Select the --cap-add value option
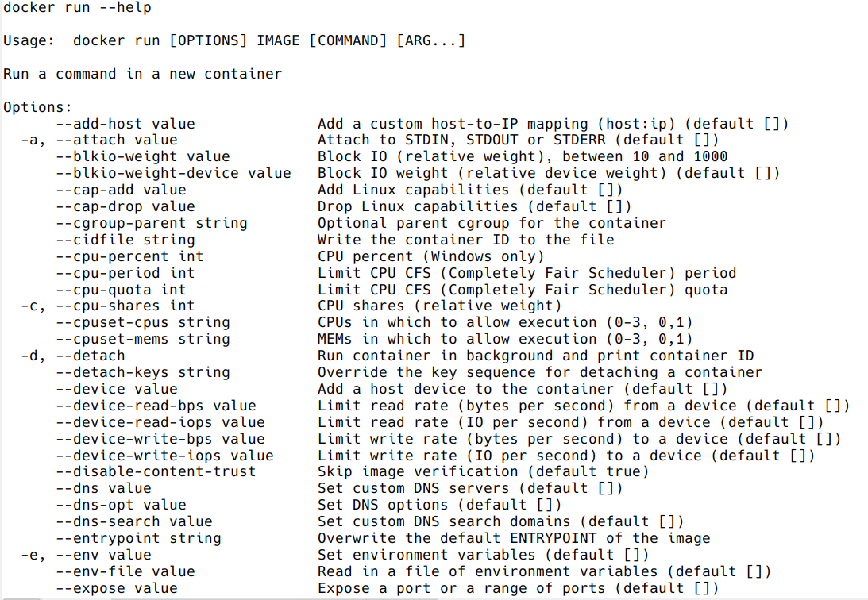 click(121, 190)
